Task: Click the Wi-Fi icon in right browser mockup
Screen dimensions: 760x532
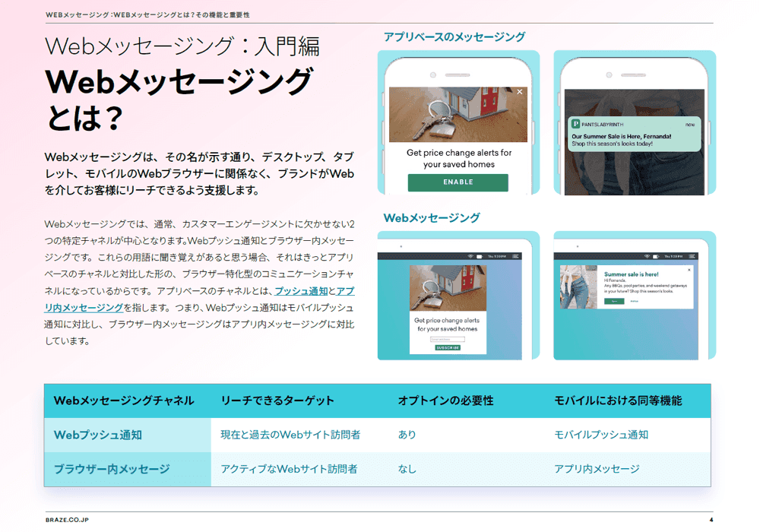Action: [646, 257]
